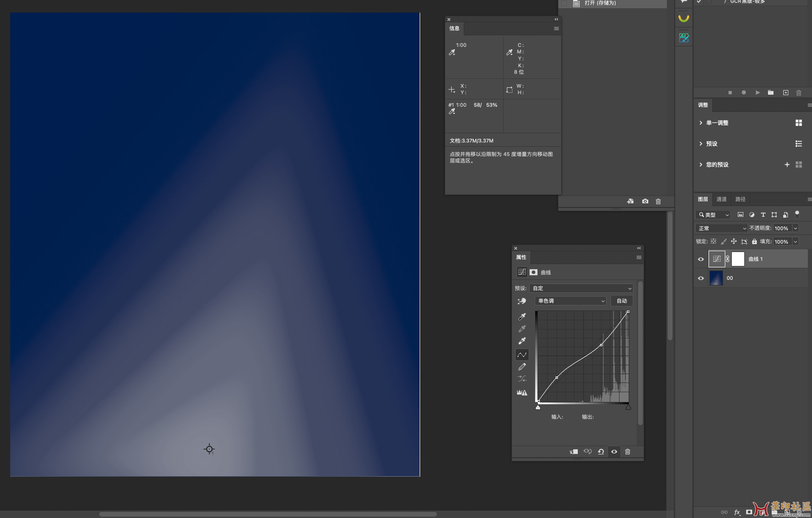Click the lock all (padlock) icon
The width and height of the screenshot is (812, 518).
754,241
